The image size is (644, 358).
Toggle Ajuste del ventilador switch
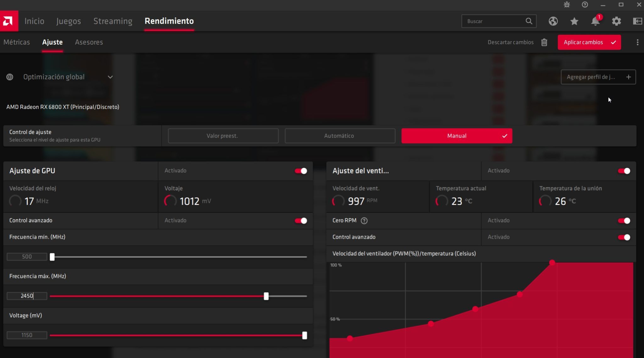(624, 171)
